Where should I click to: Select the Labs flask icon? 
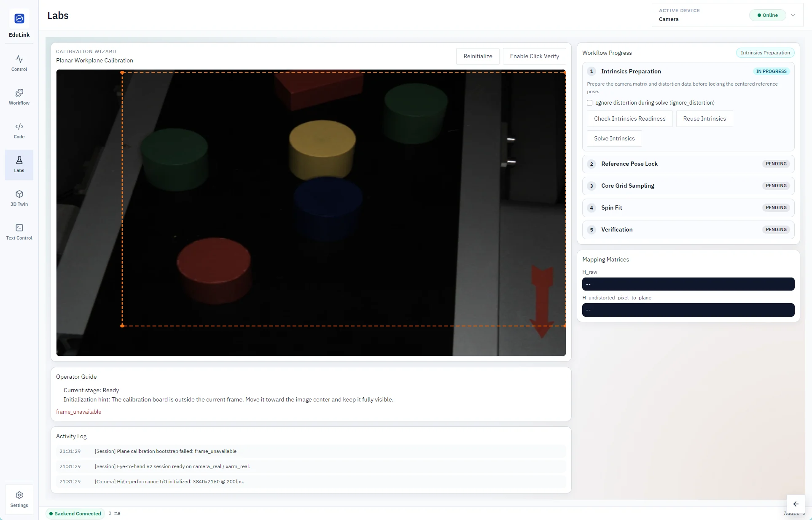click(x=19, y=160)
